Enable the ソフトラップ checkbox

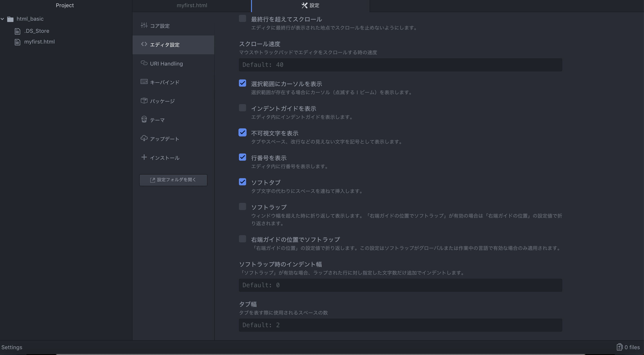pos(242,206)
